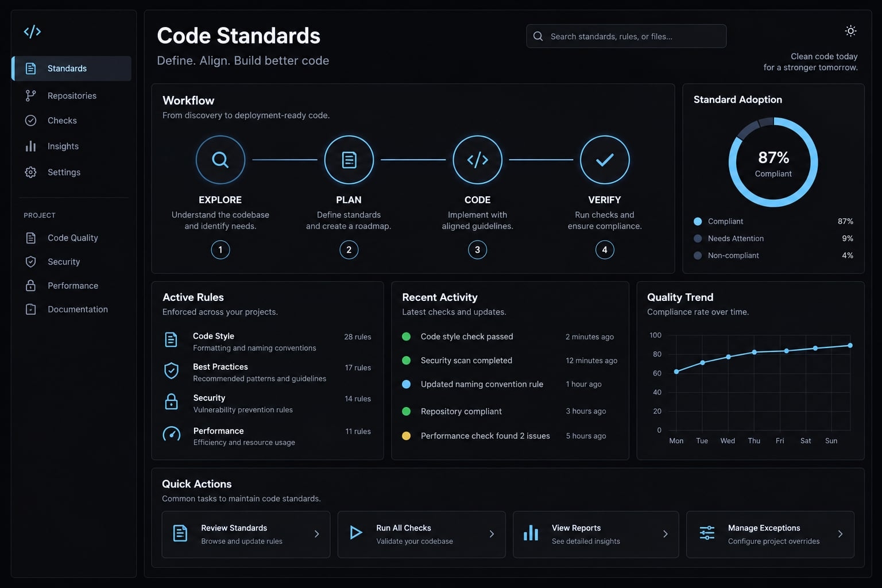This screenshot has height=588, width=882.
Task: Click the 'Manage Exceptions' quick action title
Action: 764,528
